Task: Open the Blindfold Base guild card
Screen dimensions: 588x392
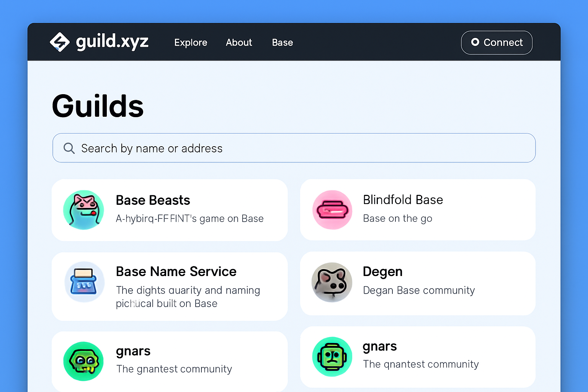Action: tap(418, 210)
